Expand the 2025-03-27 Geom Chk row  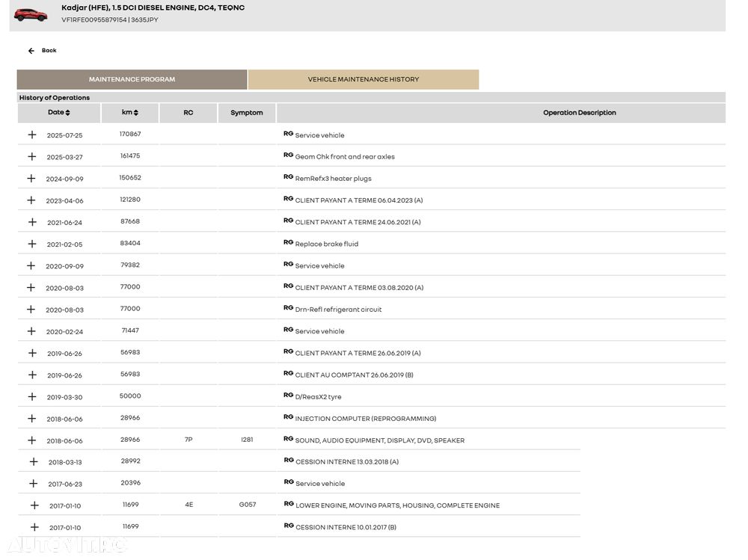[32, 156]
